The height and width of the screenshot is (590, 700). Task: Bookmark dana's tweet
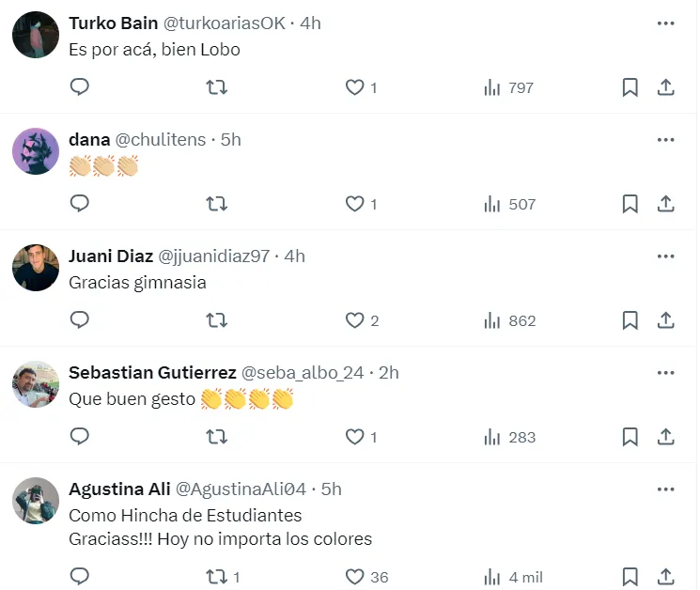(x=630, y=204)
